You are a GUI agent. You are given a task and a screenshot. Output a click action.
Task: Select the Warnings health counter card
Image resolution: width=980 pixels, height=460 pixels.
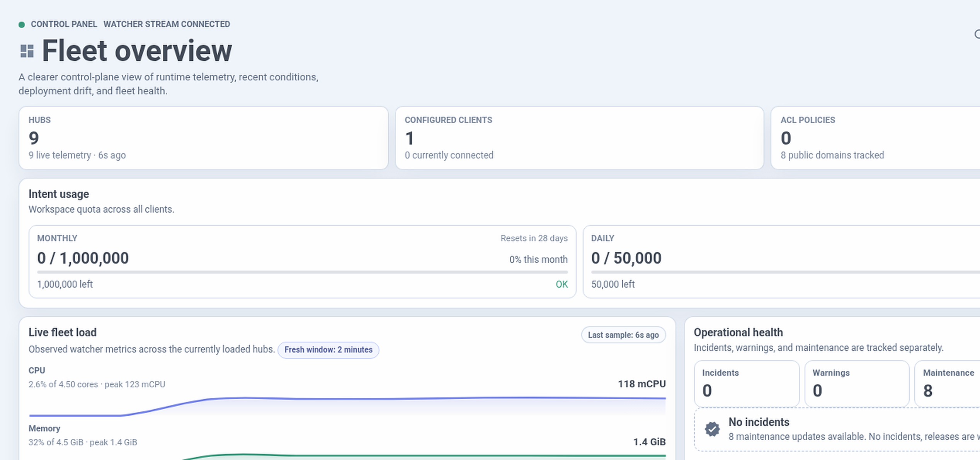(x=857, y=383)
